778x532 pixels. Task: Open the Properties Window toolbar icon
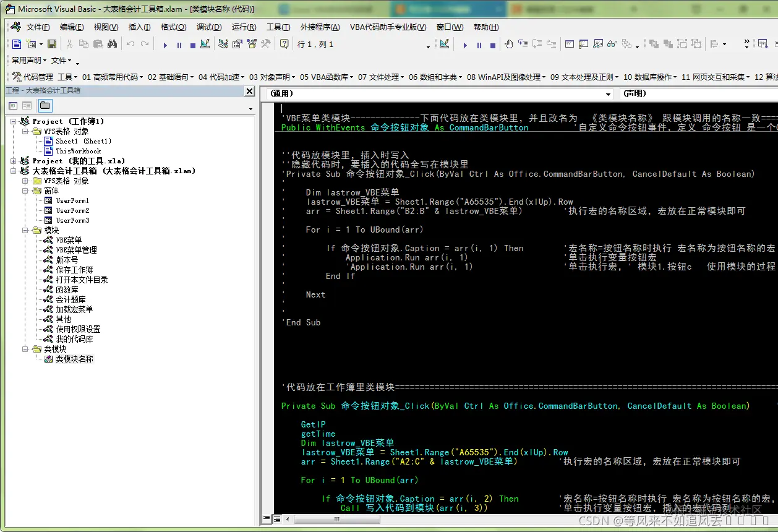[237, 44]
